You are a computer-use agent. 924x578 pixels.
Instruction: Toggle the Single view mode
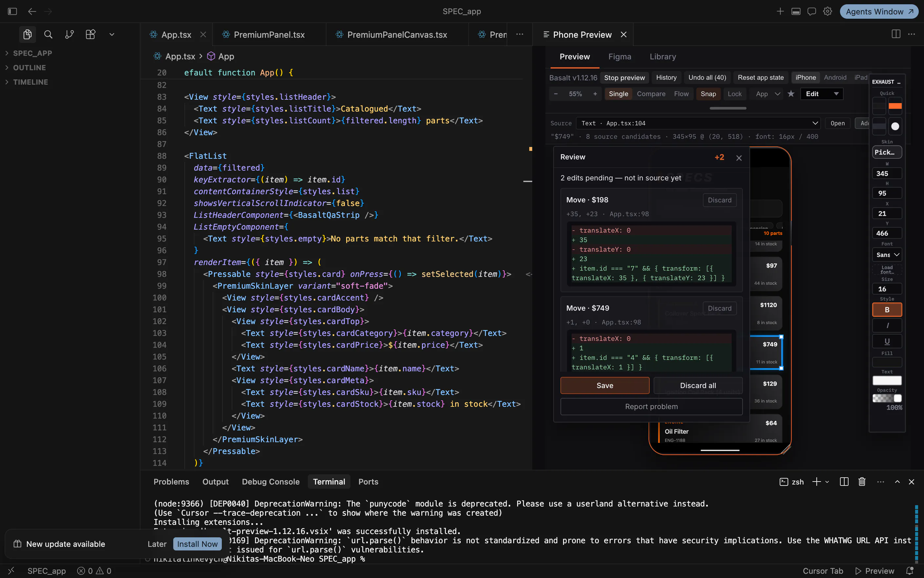tap(618, 94)
